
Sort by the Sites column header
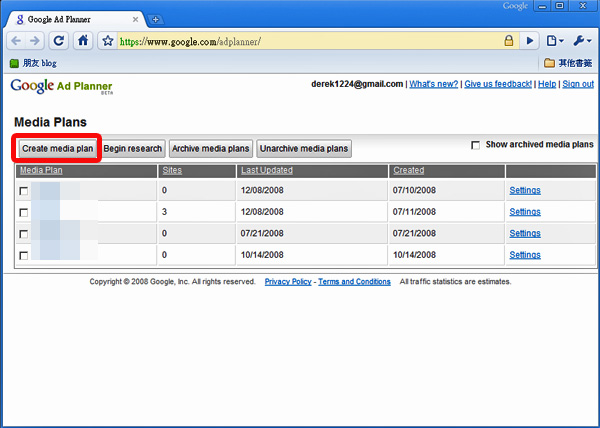point(172,170)
